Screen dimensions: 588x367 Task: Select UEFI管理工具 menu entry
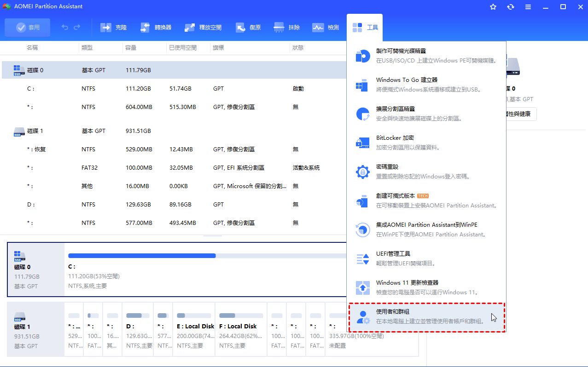(x=427, y=258)
